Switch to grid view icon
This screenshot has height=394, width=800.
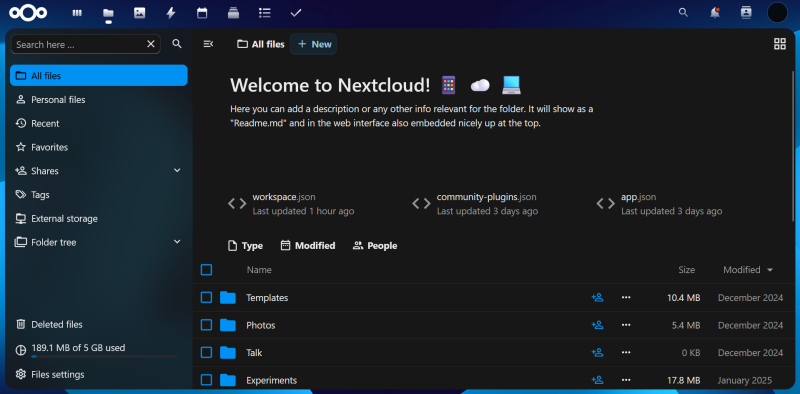pyautogui.click(x=780, y=44)
